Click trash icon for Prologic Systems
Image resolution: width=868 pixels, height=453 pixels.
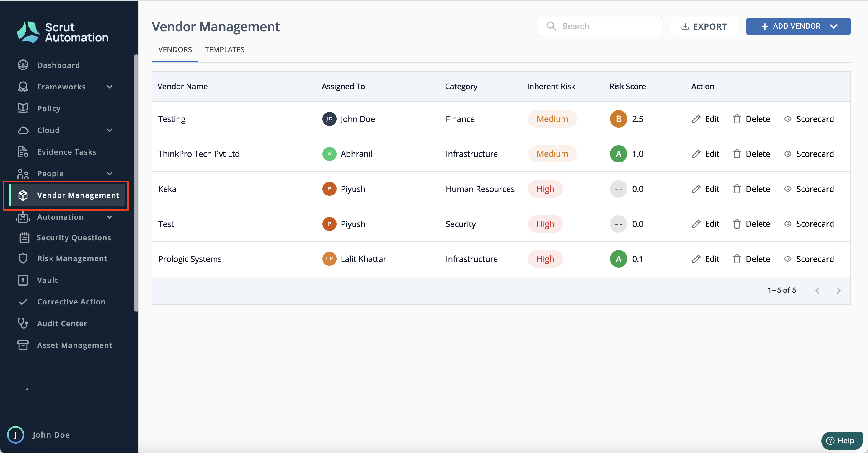[x=737, y=259]
